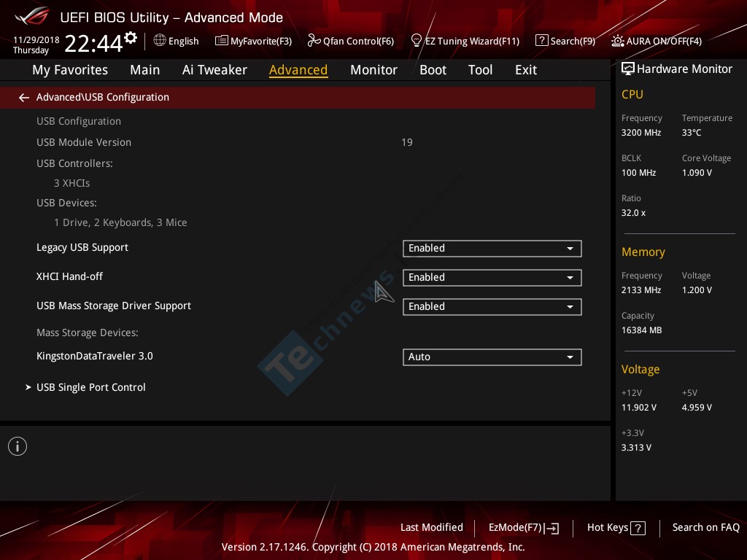Open Hot Keys help
The height and width of the screenshot is (560, 747).
(616, 528)
